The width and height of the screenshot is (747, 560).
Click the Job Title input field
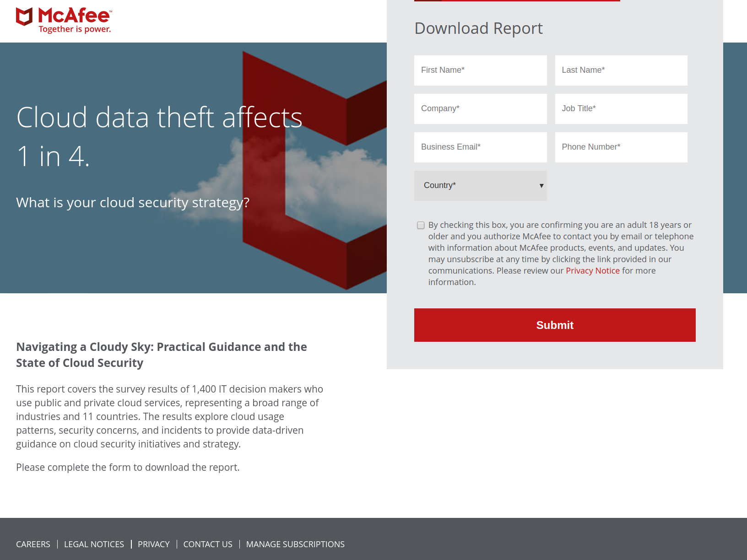tap(621, 109)
